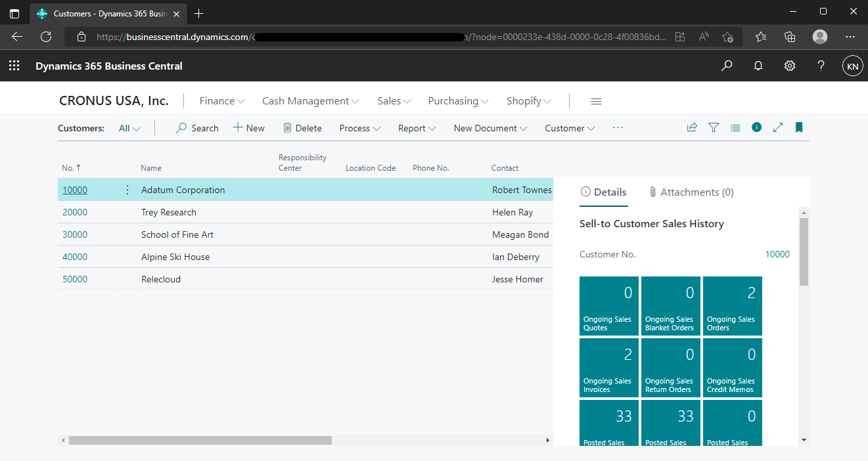Open Ongoing Sales Quotes tile
This screenshot has height=461, width=868.
pos(609,306)
